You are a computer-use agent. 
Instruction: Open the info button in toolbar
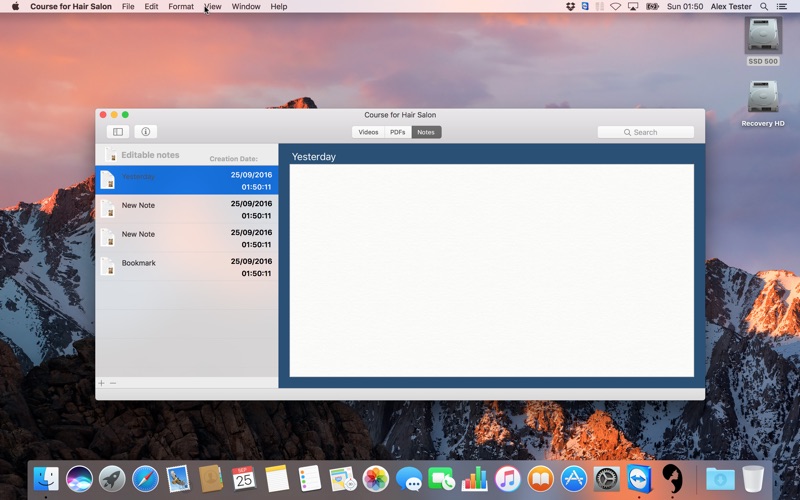[145, 132]
